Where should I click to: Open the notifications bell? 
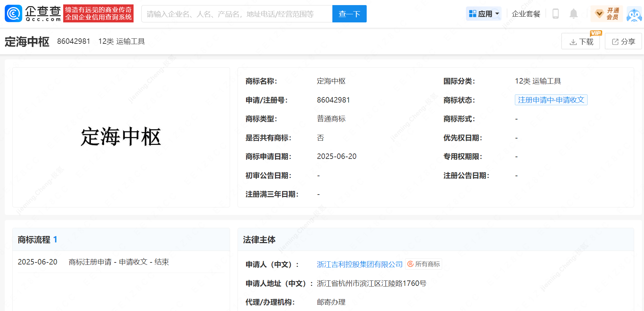(x=574, y=14)
